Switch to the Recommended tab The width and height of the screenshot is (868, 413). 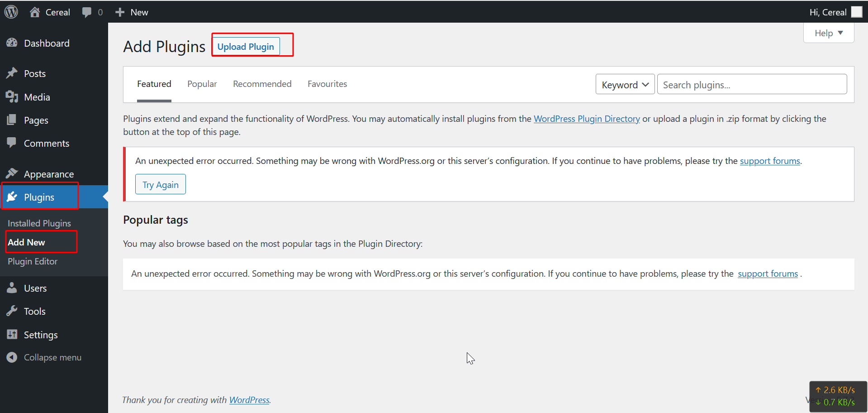point(262,84)
